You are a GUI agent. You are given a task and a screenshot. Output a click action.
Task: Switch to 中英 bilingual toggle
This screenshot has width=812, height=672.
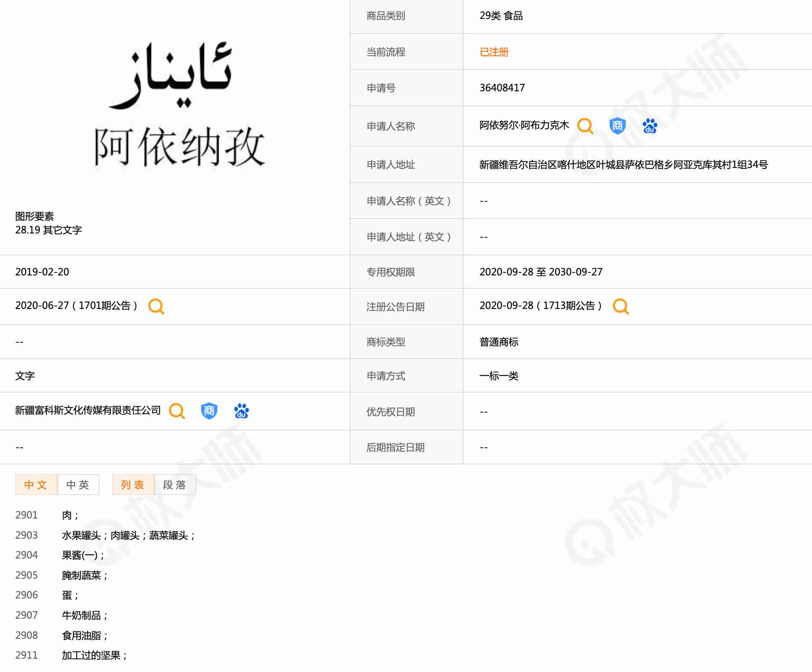(78, 485)
